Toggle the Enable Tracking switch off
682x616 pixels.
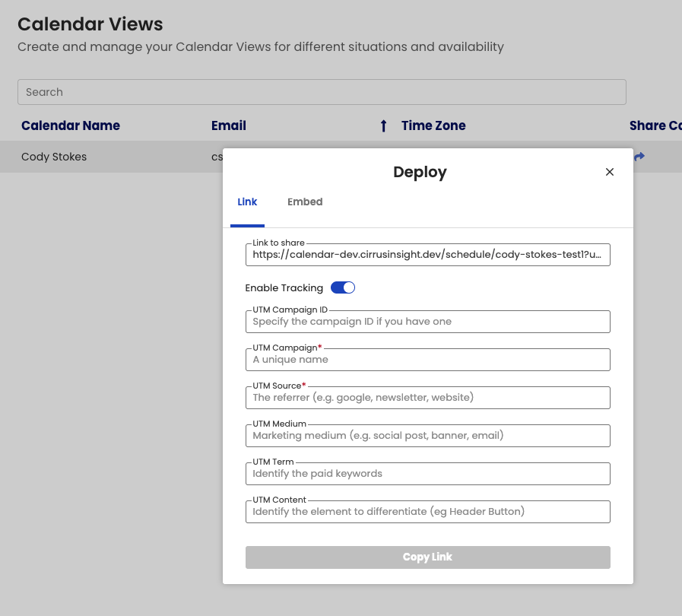[x=343, y=287]
